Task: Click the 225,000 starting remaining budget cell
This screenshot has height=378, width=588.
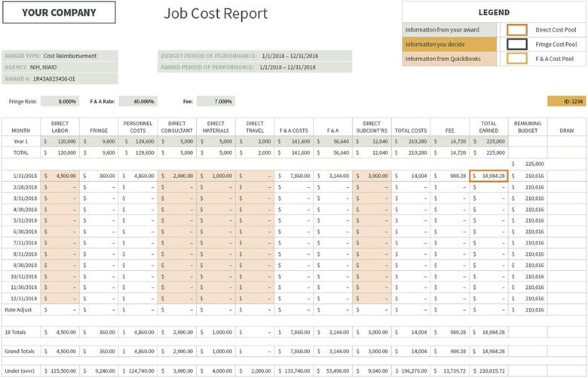Action: [x=528, y=164]
